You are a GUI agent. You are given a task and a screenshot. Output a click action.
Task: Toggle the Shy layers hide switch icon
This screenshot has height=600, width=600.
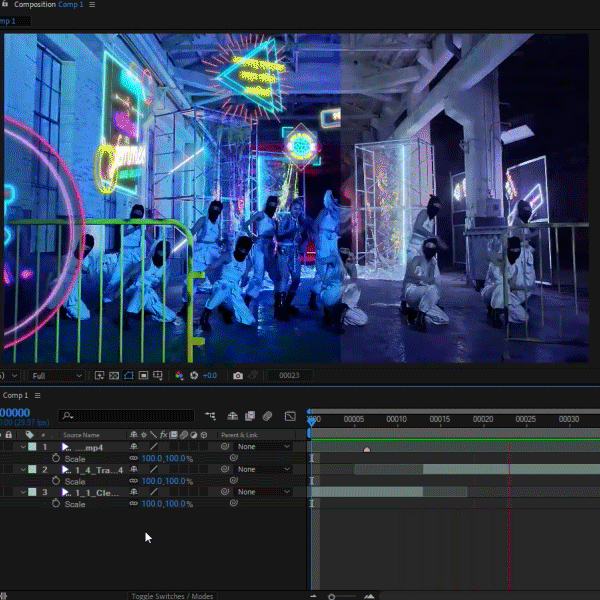coord(232,416)
